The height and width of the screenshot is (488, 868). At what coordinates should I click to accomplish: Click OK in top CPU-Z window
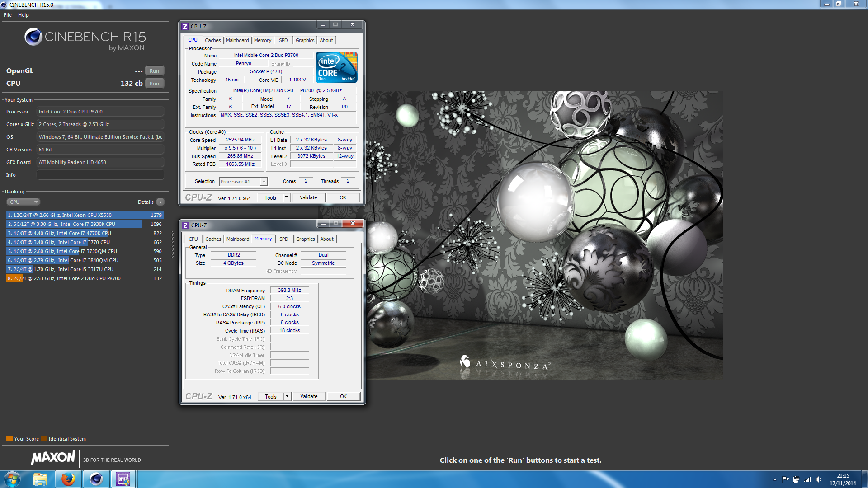click(343, 197)
